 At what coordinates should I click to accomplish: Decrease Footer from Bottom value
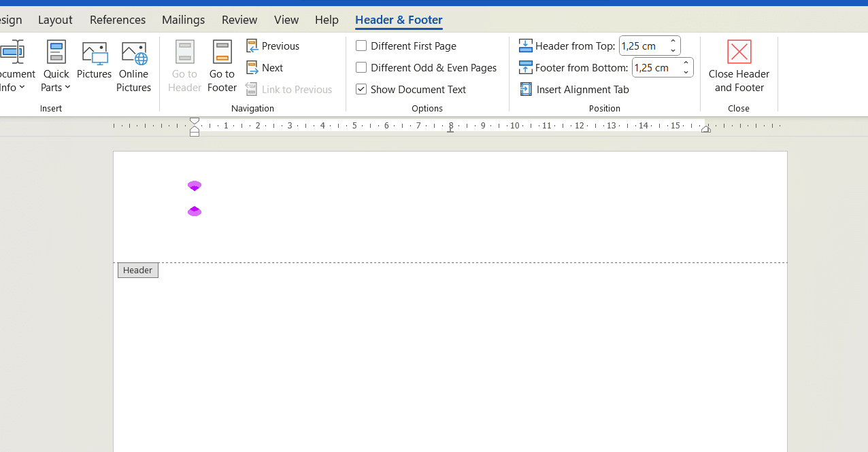click(x=686, y=72)
